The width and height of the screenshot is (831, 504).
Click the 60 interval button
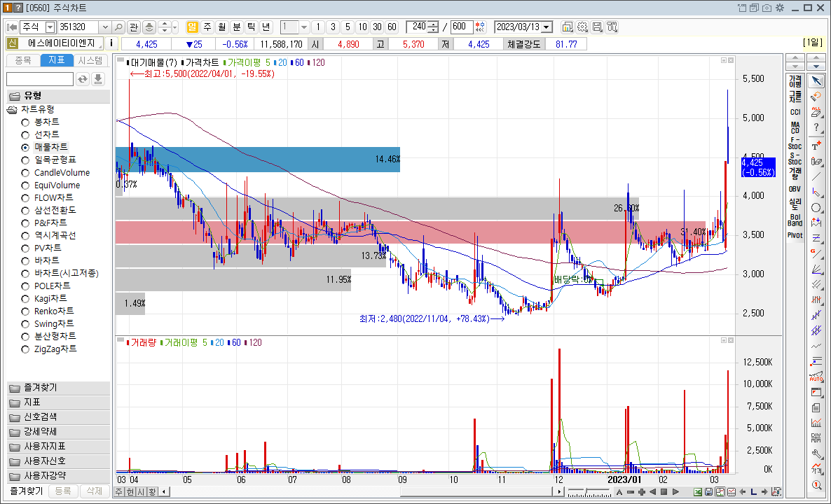click(392, 27)
